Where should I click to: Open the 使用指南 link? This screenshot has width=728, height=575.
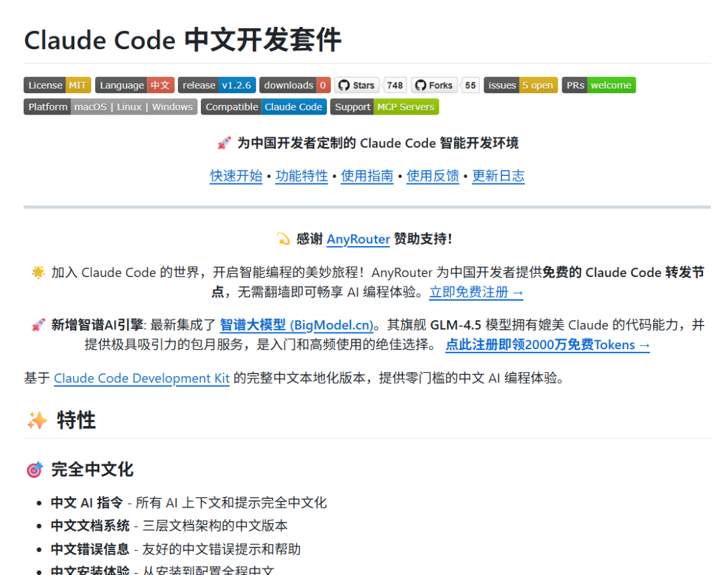tap(367, 176)
